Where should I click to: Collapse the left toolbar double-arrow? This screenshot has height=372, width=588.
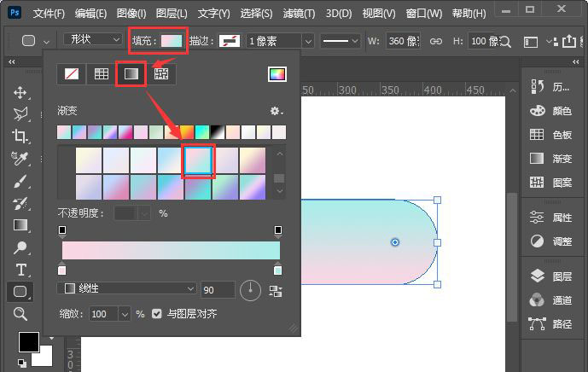pos(12,62)
